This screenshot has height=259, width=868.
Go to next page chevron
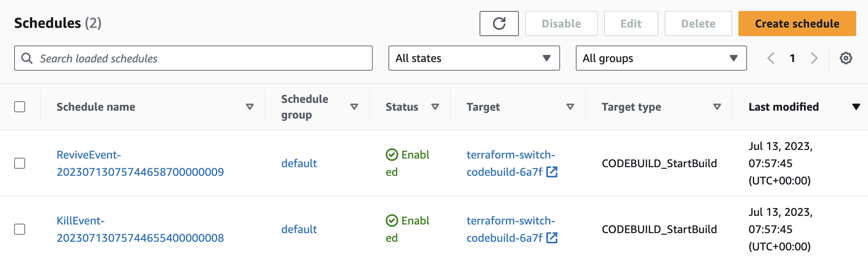click(814, 58)
